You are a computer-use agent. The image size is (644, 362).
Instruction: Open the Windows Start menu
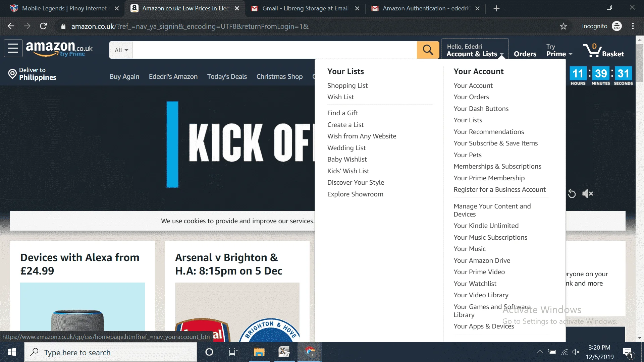coord(12,352)
